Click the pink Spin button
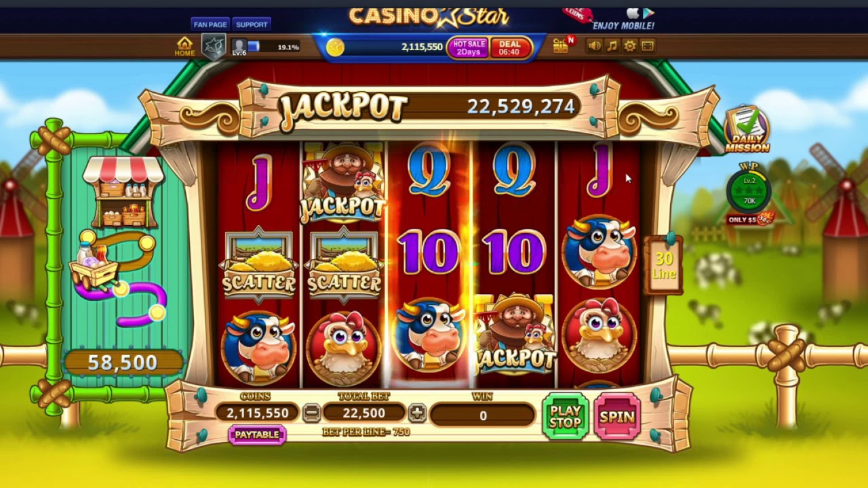The width and height of the screenshot is (868, 488). pyautogui.click(x=616, y=416)
